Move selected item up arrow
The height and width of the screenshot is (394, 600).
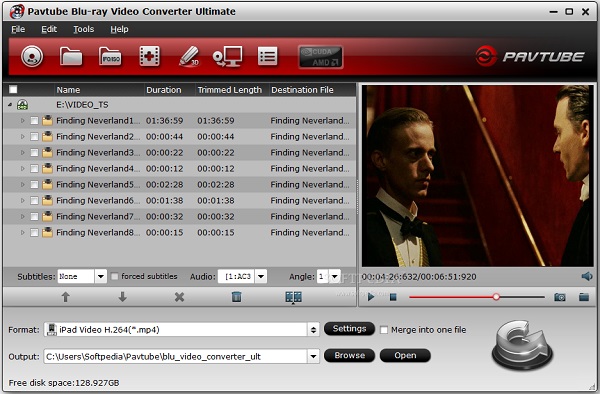pyautogui.click(x=65, y=297)
